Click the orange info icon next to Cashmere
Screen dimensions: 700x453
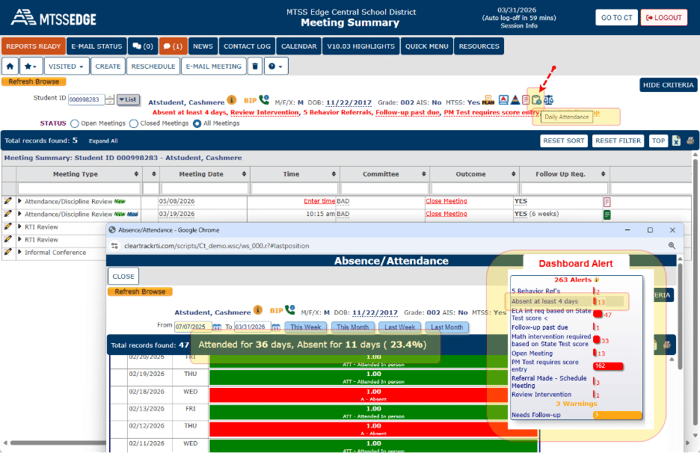[231, 100]
